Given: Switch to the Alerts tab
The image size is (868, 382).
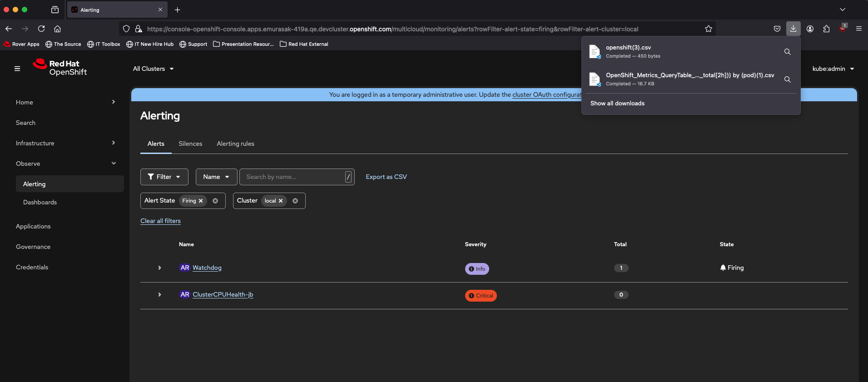Looking at the screenshot, I should tap(156, 144).
